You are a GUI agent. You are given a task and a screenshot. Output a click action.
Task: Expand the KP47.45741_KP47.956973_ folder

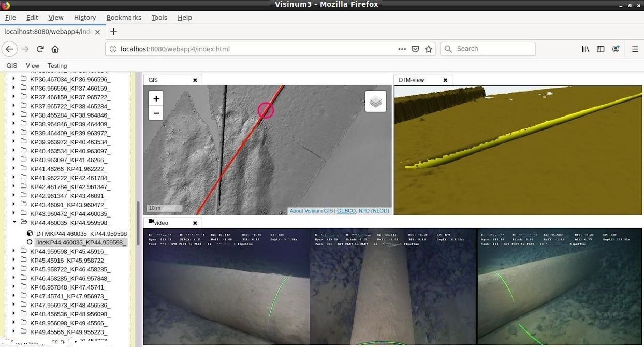point(13,295)
